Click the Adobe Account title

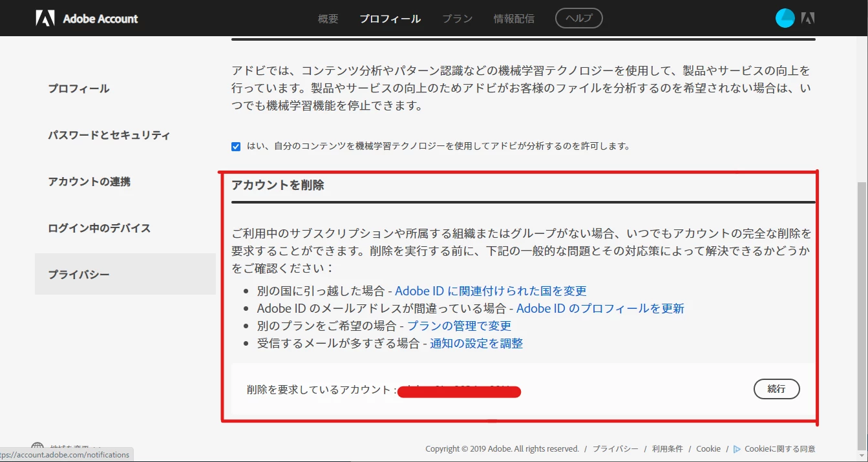point(100,19)
